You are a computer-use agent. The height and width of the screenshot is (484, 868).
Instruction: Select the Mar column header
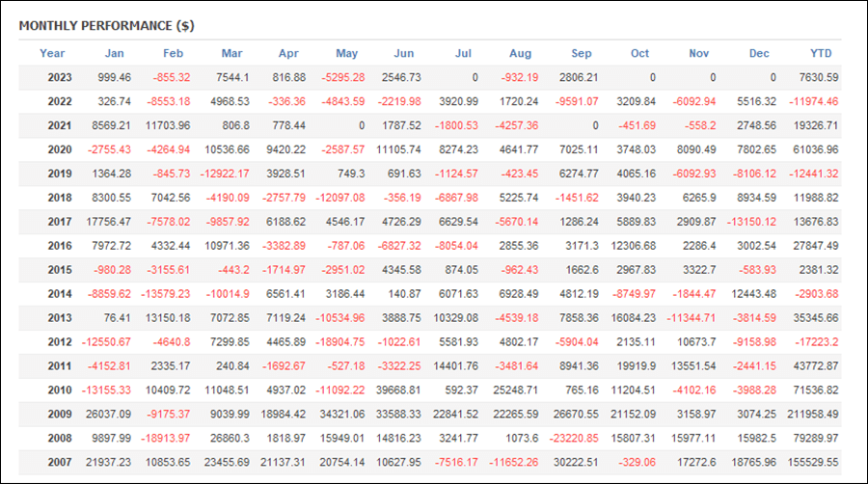tap(231, 54)
